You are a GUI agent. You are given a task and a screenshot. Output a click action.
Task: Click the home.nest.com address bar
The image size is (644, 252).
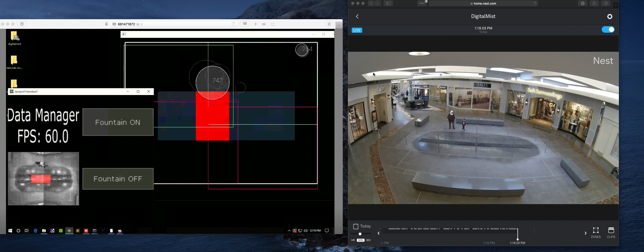483,3
